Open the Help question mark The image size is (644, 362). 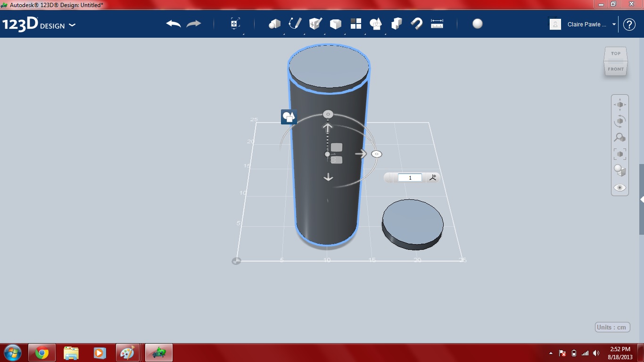629,25
